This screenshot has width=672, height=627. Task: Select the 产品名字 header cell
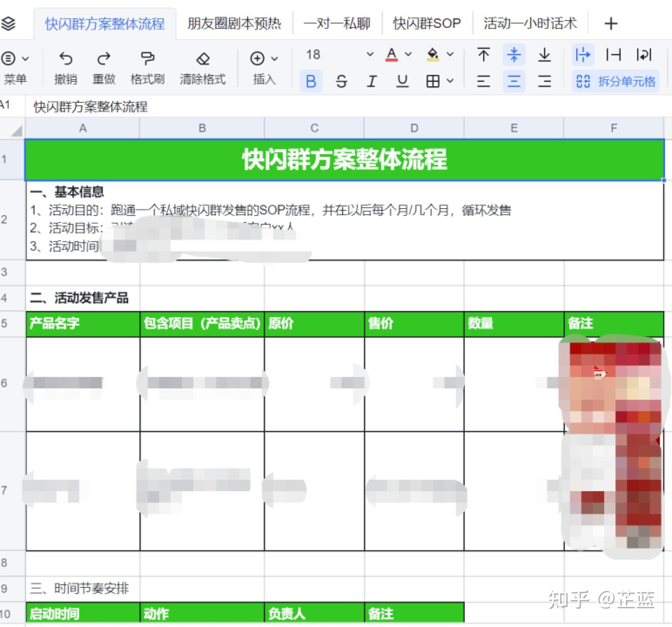pos(83,324)
